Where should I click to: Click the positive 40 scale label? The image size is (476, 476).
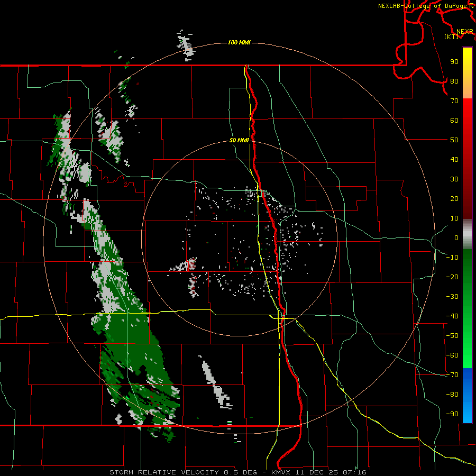454,159
